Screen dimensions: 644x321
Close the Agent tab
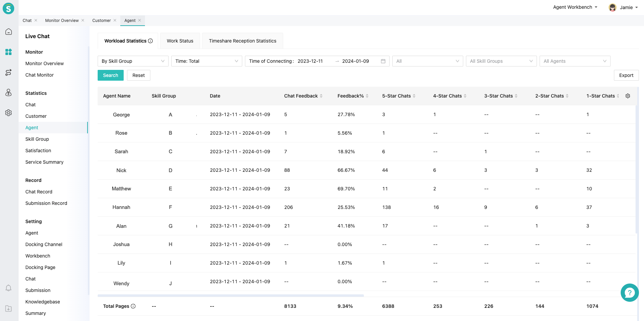tap(140, 20)
